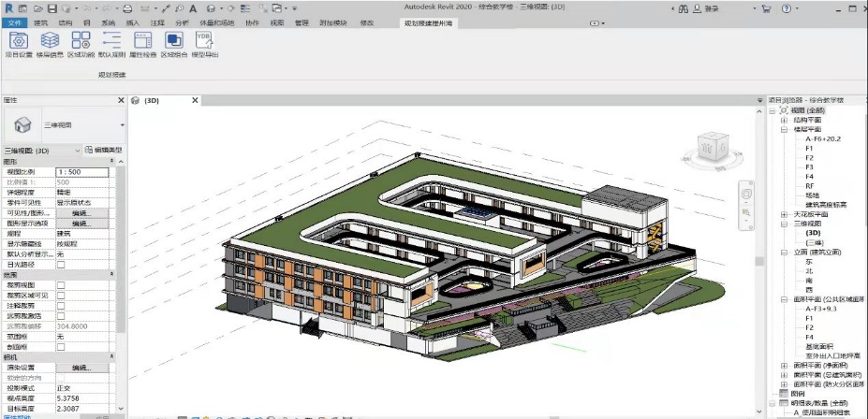Run the 模型导出 model export tool
868x419 pixels.
pos(204,42)
